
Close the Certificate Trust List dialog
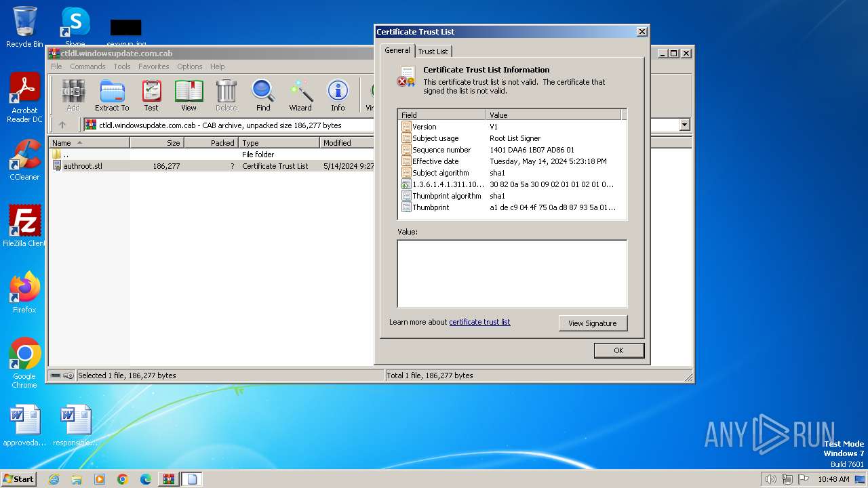[642, 32]
